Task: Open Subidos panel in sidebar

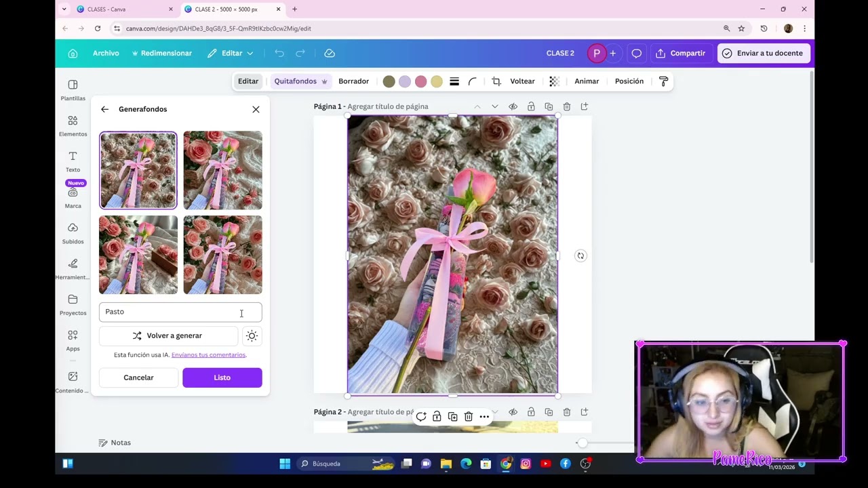Action: (73, 233)
